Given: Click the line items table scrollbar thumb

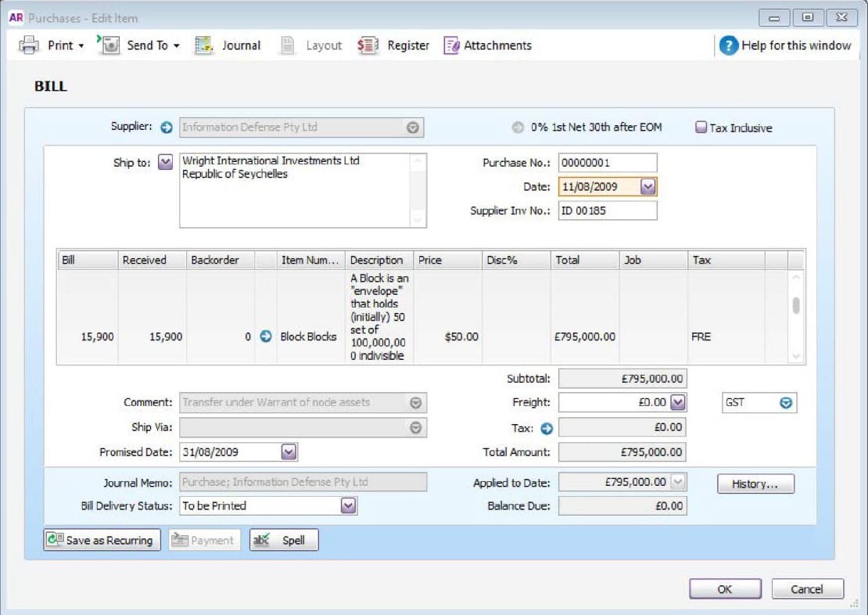Looking at the screenshot, I should (x=796, y=306).
